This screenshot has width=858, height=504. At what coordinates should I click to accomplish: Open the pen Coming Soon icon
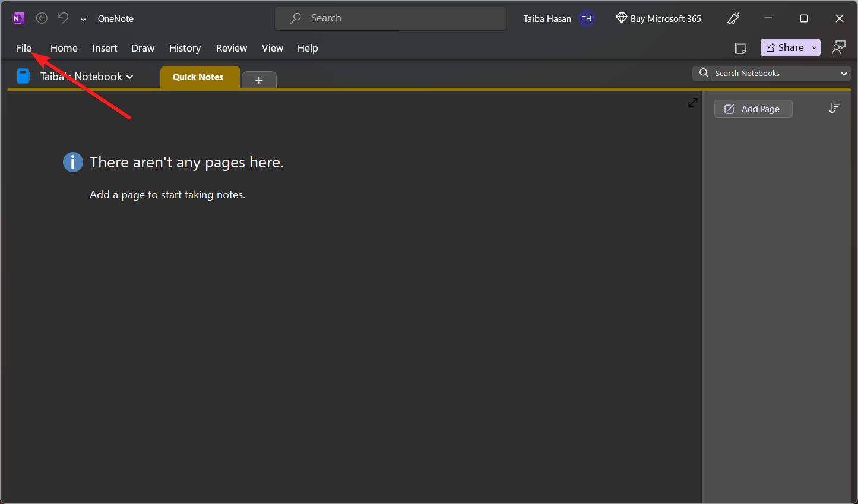point(733,18)
